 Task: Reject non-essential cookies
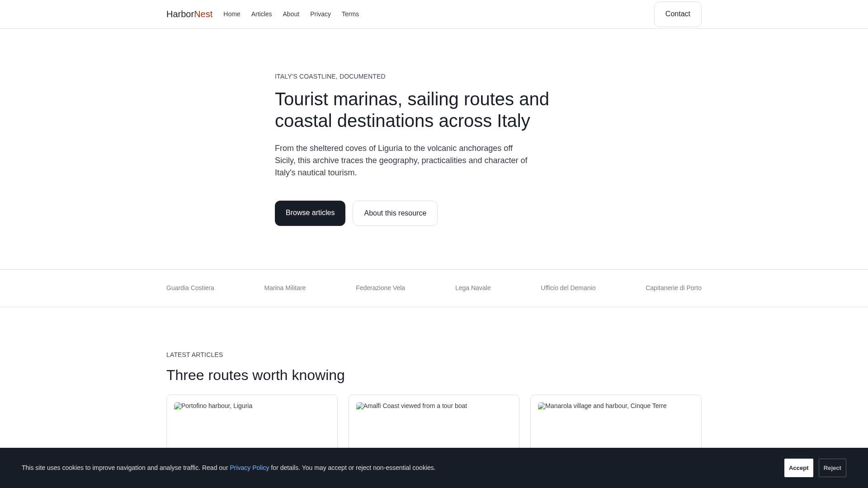point(832,468)
